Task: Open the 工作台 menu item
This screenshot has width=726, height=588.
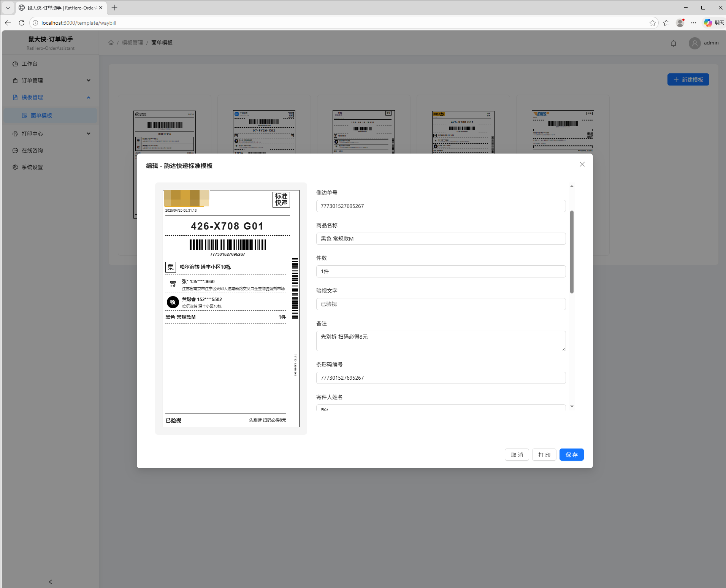Action: click(30, 64)
